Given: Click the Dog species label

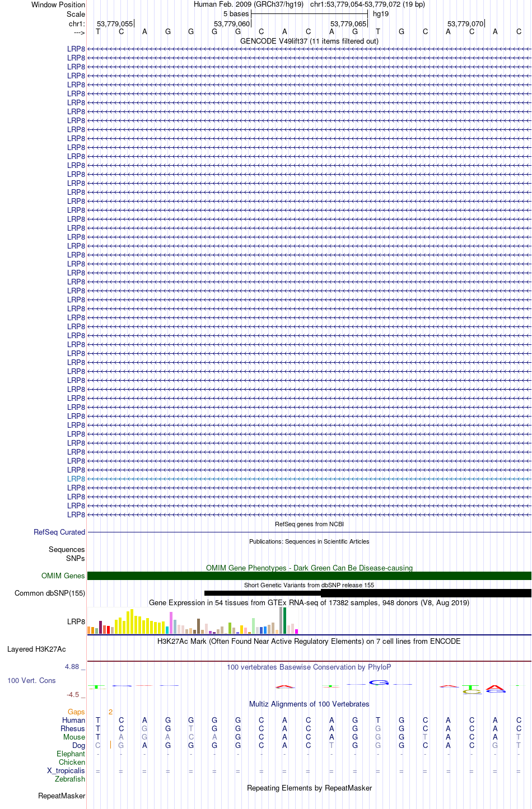Looking at the screenshot, I should pos(79,746).
